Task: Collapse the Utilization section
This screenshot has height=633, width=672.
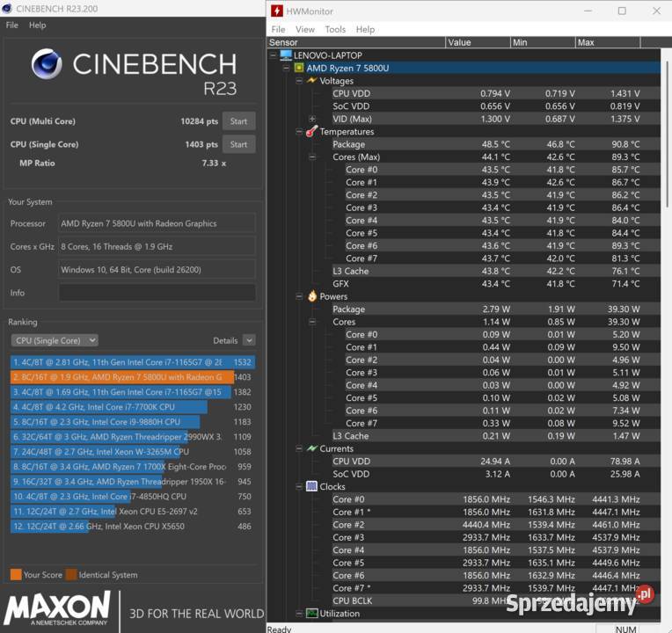Action: coord(299,614)
